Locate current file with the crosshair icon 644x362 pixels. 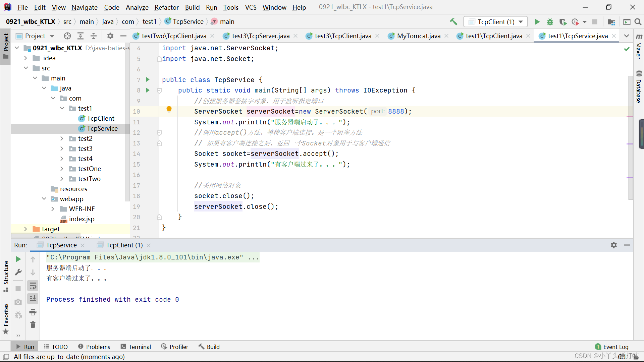(67, 36)
